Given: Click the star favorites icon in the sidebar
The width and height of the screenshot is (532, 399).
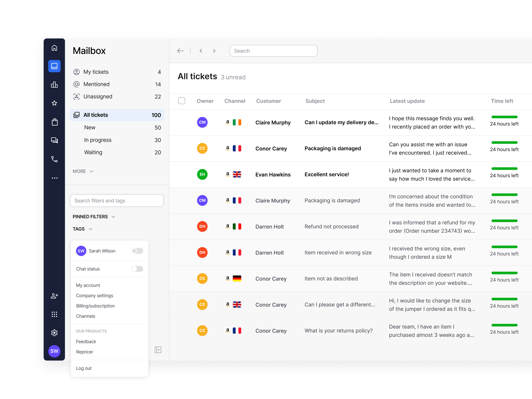Looking at the screenshot, I should [x=54, y=103].
